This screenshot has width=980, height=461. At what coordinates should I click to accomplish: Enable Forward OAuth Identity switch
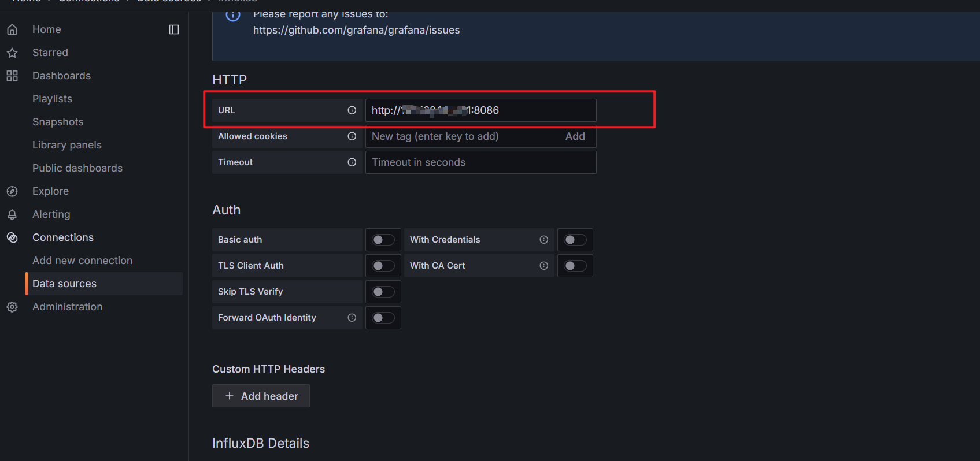[x=383, y=318]
